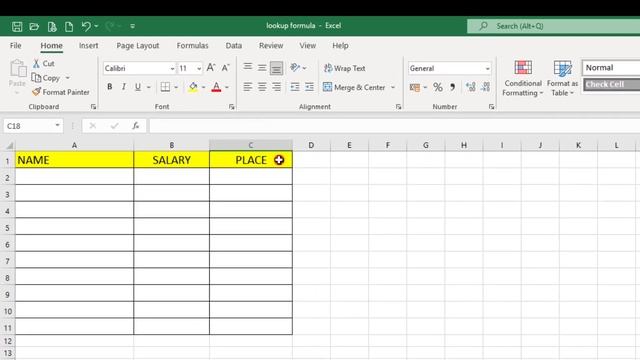This screenshot has height=360, width=640.
Task: Apply the yellow Fill Color bucket
Action: tap(193, 87)
